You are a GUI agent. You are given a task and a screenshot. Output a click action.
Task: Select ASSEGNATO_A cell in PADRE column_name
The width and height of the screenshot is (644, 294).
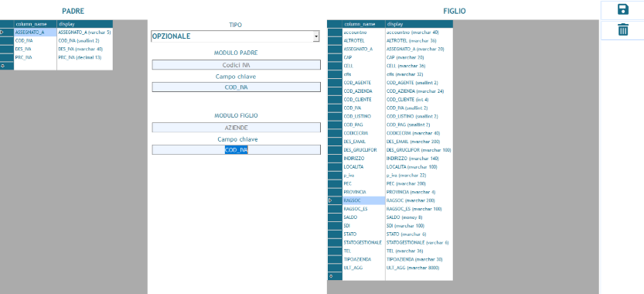pyautogui.click(x=36, y=32)
